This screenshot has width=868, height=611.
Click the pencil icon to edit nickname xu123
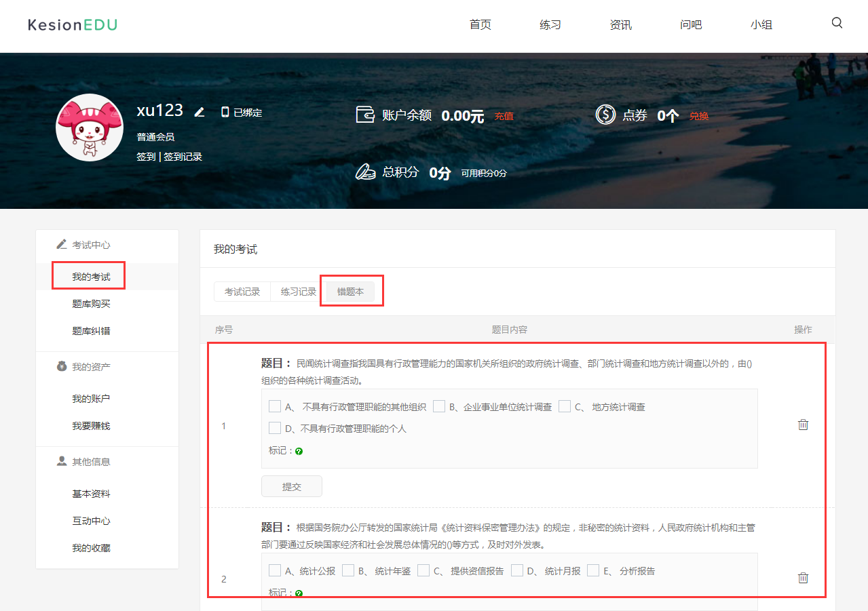click(x=200, y=112)
